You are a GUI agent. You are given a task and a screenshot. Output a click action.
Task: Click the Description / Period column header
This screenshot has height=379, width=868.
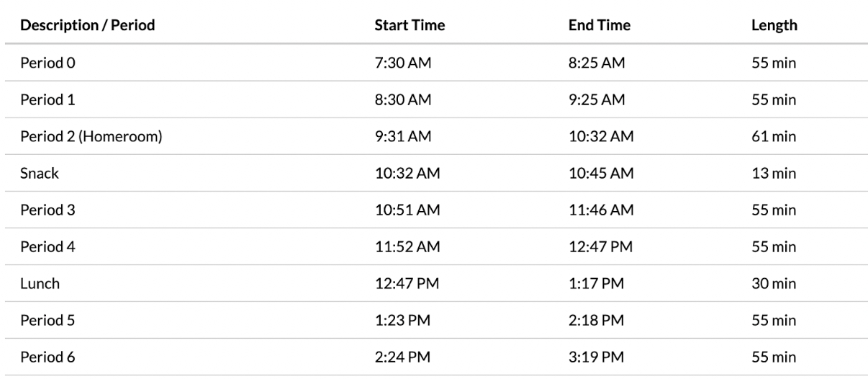[x=87, y=25]
